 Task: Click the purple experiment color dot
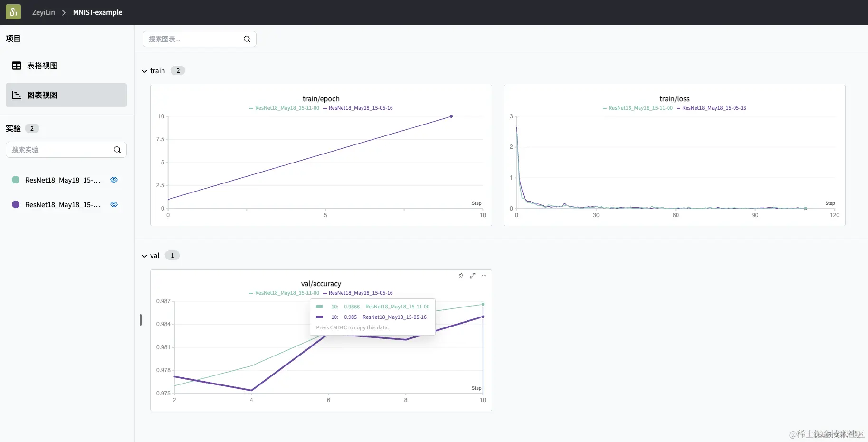pos(16,204)
